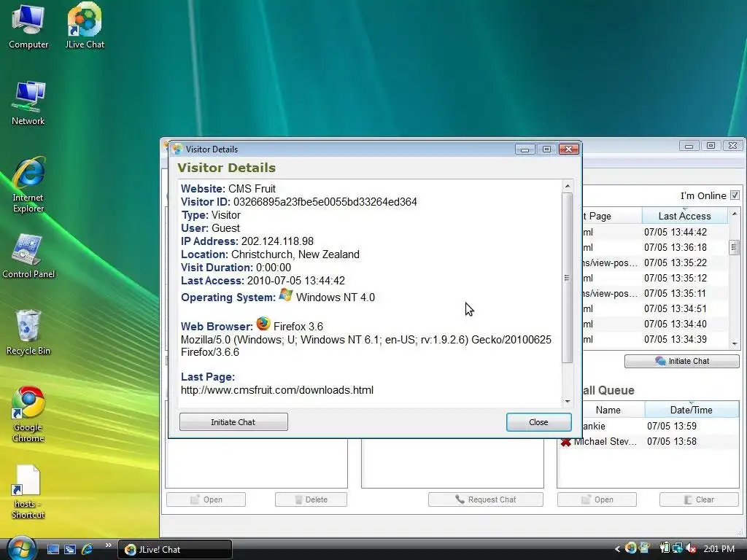
Task: Select the Recycle Bin icon
Action: (x=28, y=332)
